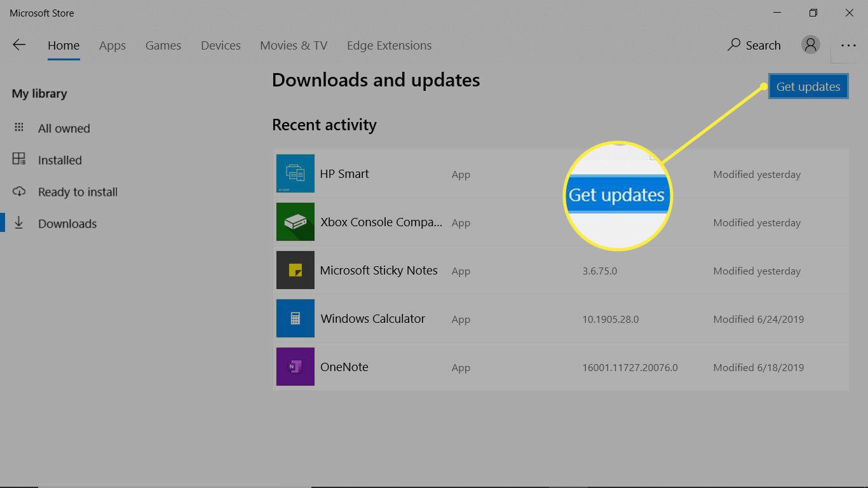Click the Search label

click(763, 46)
